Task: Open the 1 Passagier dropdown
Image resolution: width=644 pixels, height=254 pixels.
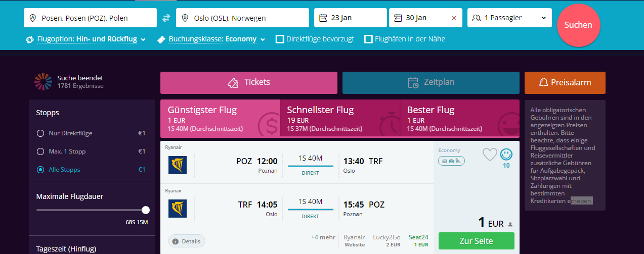Action: (x=509, y=18)
